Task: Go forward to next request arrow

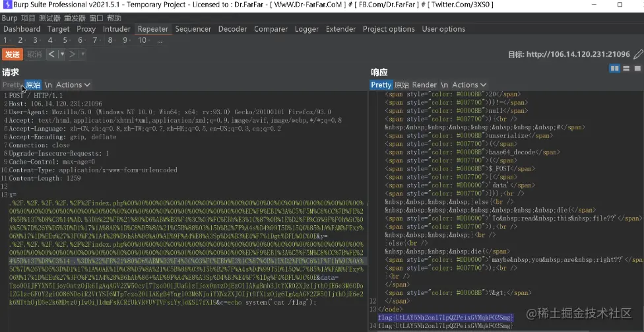Action: 72,54
